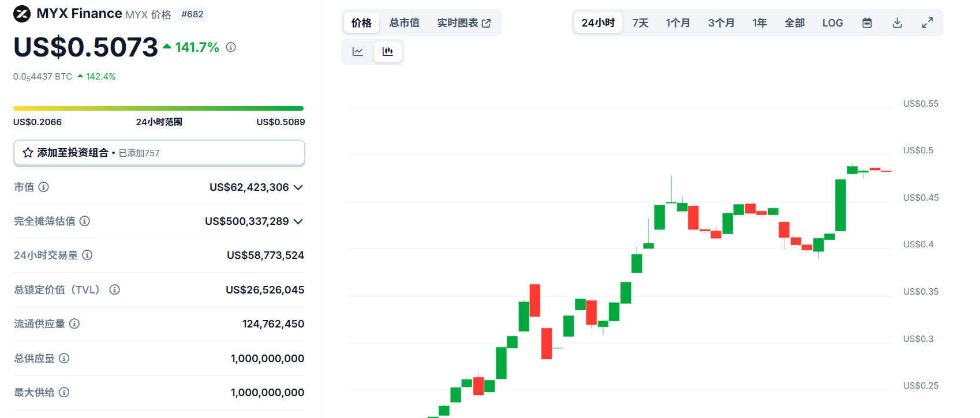Open the info icon next to 流通供应量

pyautogui.click(x=74, y=323)
